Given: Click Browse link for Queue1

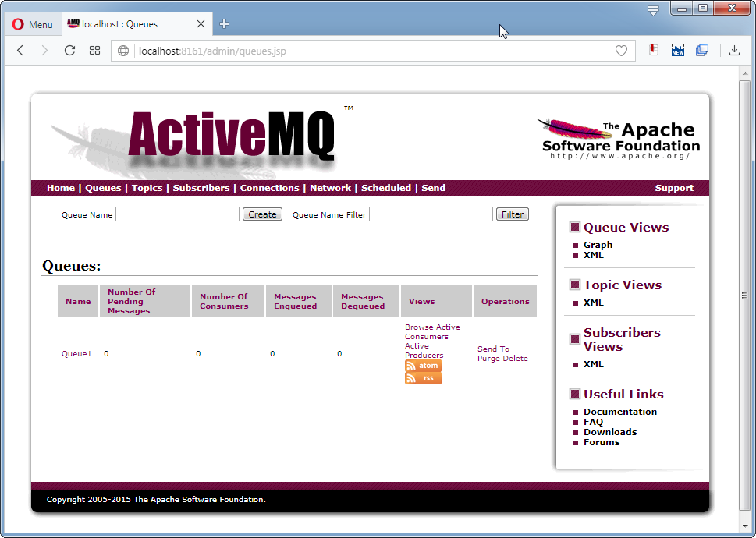Looking at the screenshot, I should click(419, 327).
